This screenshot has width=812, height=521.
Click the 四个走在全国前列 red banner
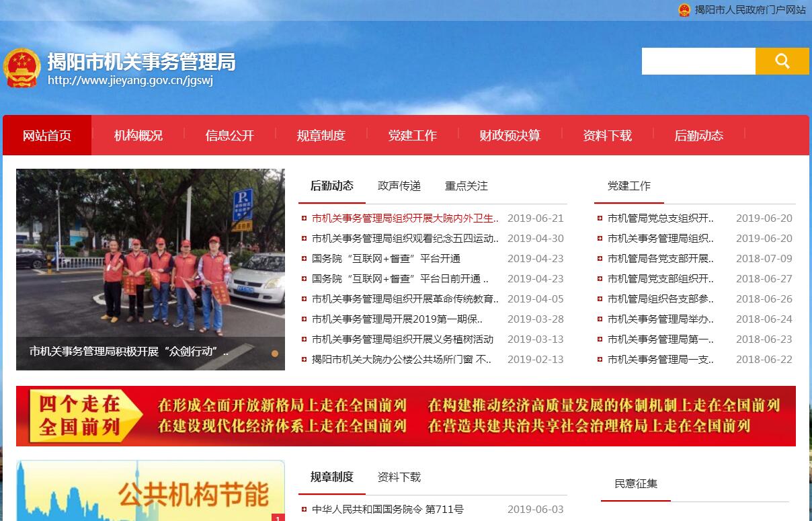pos(405,416)
